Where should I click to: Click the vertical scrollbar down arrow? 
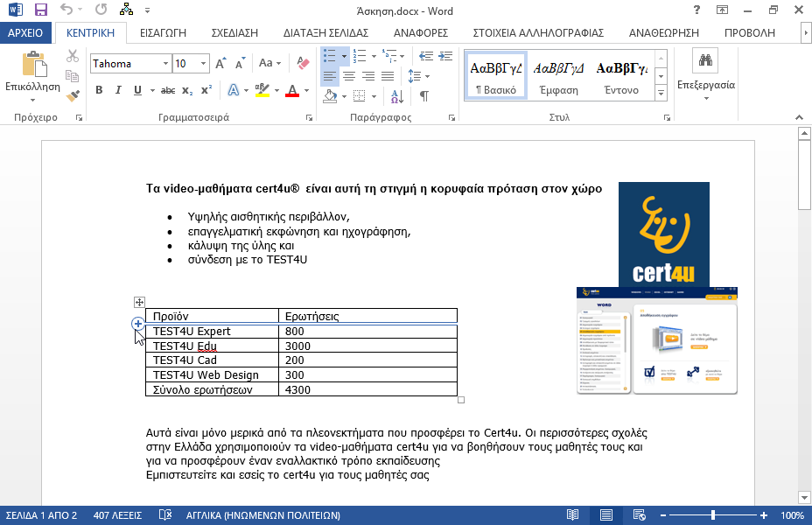click(804, 498)
